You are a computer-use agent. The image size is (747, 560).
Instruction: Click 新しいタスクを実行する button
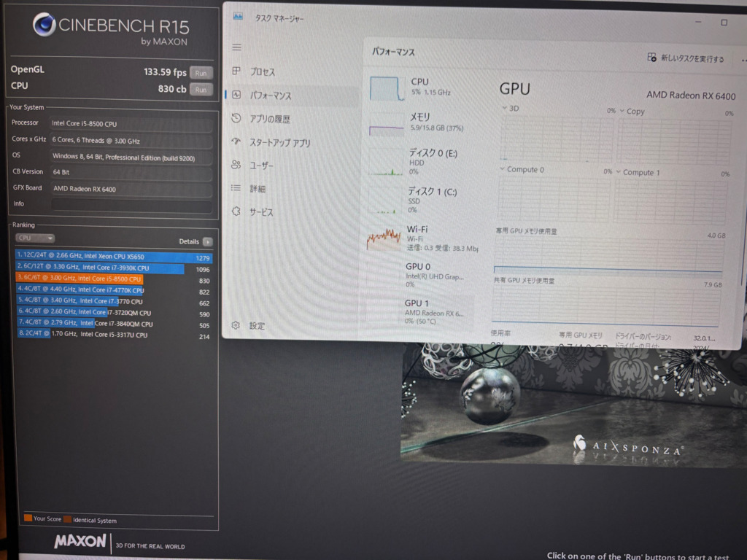click(686, 58)
